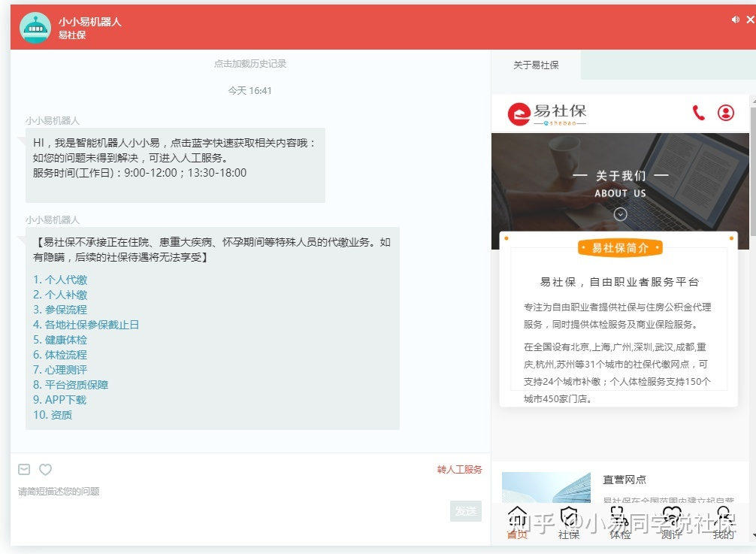The width and height of the screenshot is (756, 554).
Task: Mute the chat sound speaker icon
Action: click(x=735, y=20)
